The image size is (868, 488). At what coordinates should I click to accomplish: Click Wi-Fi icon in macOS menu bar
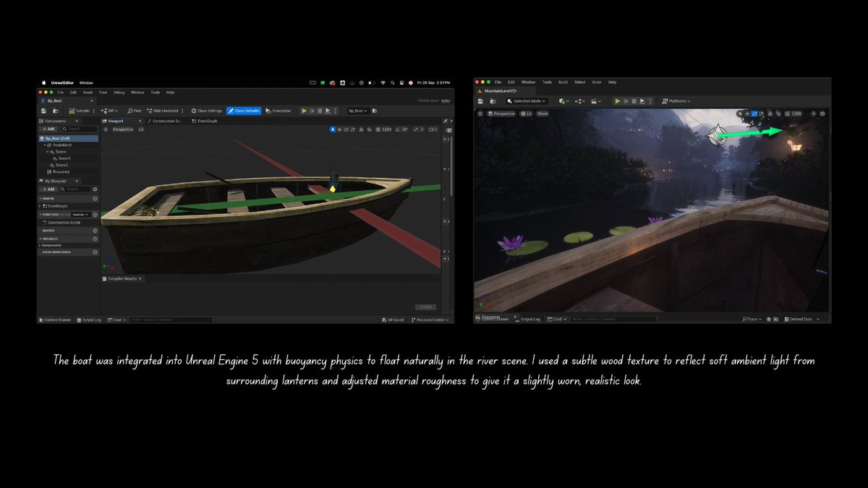coord(383,82)
